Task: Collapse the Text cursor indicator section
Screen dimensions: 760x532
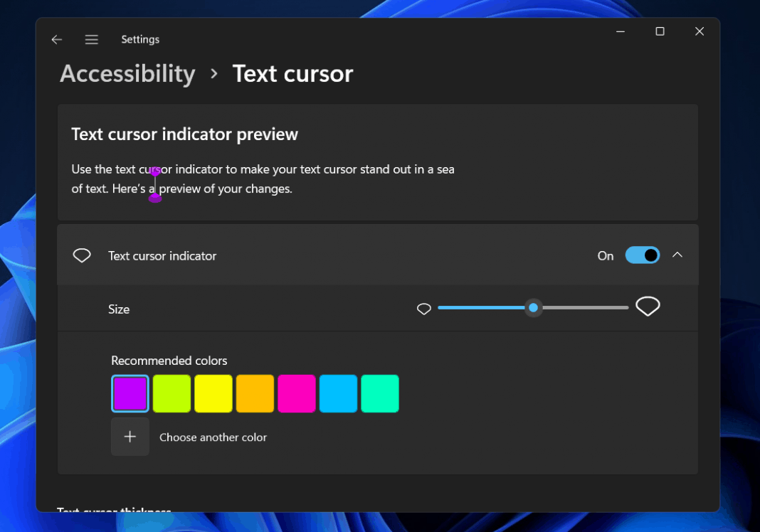Action: 677,255
